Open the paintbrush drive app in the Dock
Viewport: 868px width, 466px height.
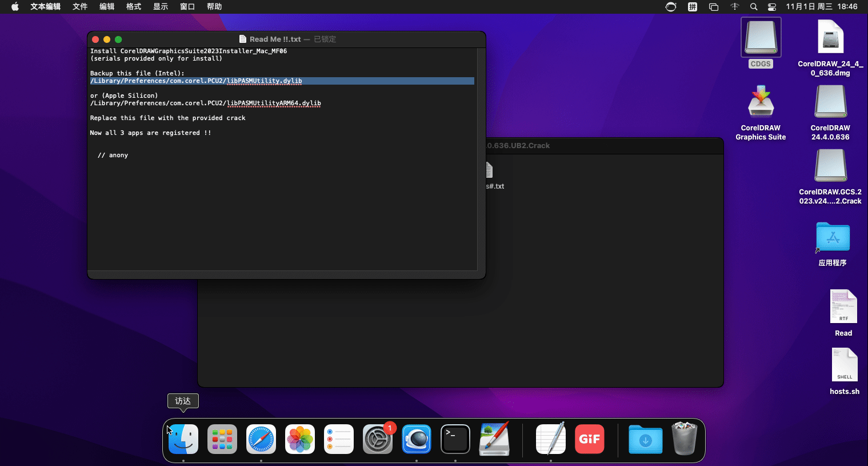(494, 439)
